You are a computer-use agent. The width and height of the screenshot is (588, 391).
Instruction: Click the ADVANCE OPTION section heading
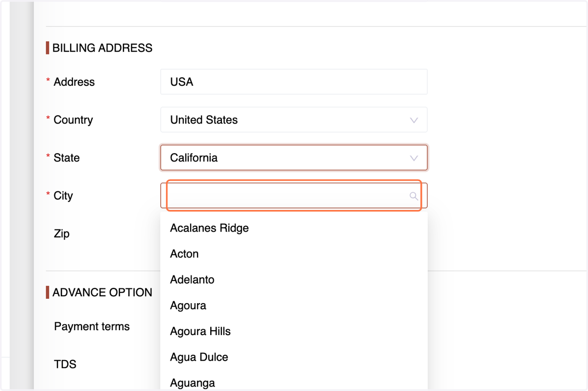[x=102, y=292]
